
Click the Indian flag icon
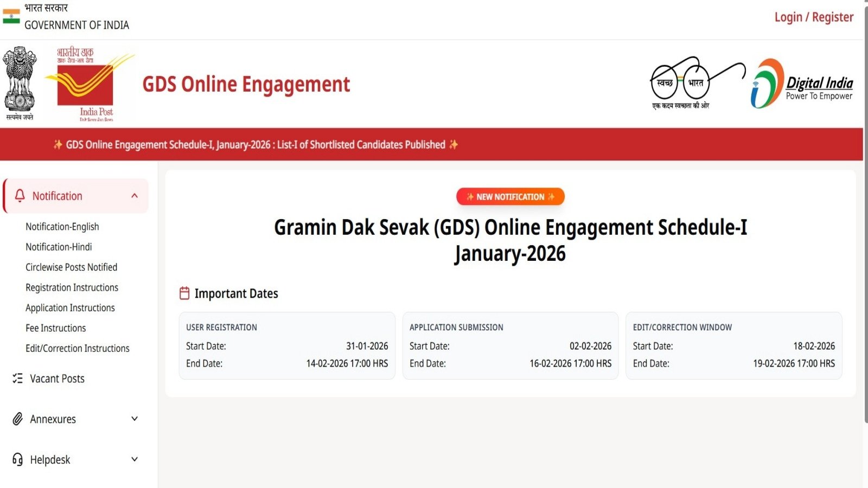click(11, 16)
